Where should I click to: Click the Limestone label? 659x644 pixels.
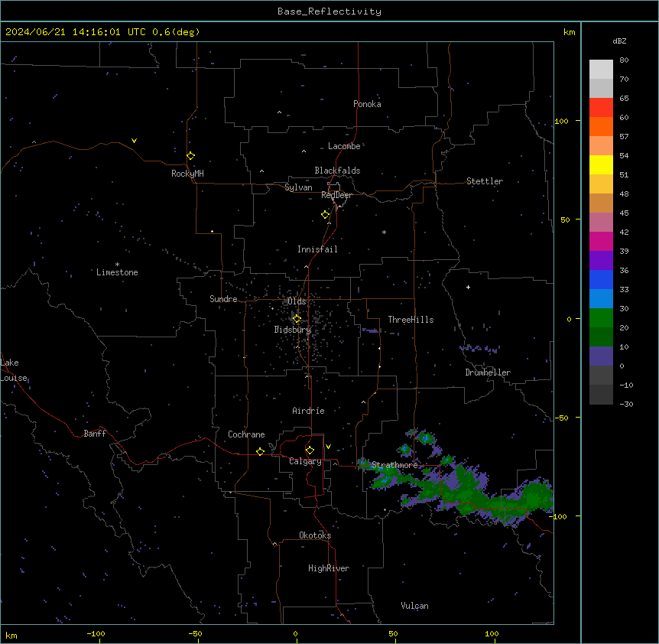[117, 272]
